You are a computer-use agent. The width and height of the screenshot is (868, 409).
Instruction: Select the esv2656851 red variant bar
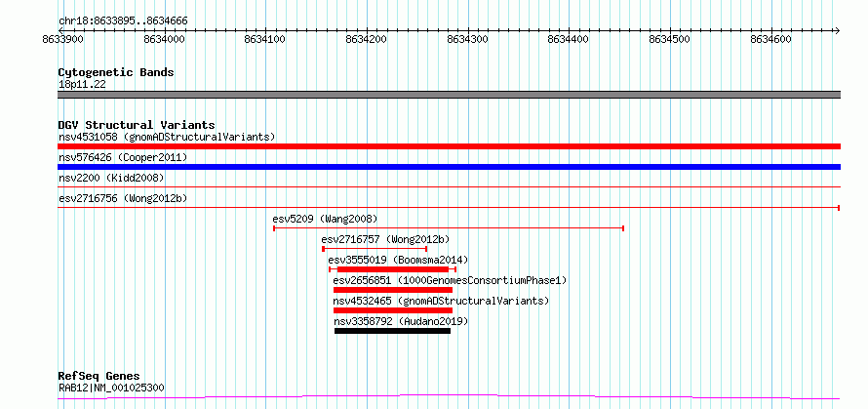[x=393, y=290]
